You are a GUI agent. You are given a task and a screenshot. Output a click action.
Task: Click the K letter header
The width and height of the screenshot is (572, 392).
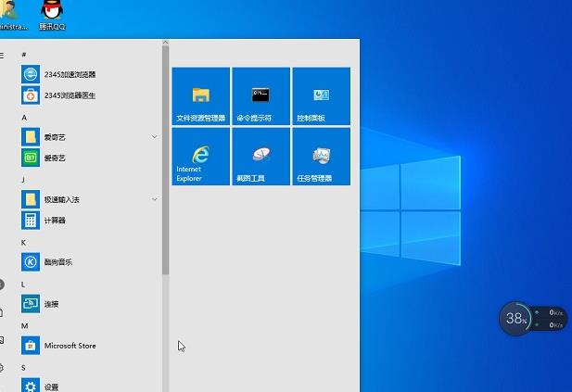(23, 243)
